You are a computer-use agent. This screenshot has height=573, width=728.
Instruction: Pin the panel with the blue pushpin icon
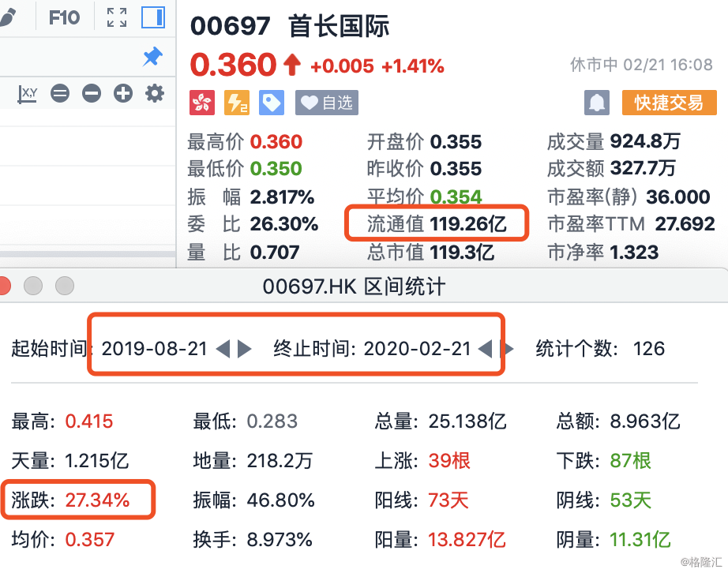152,57
